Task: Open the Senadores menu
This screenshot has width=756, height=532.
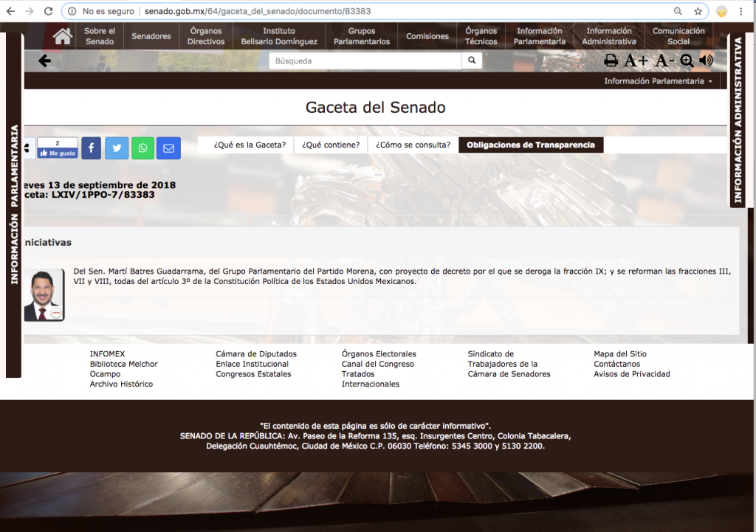Action: (x=151, y=36)
